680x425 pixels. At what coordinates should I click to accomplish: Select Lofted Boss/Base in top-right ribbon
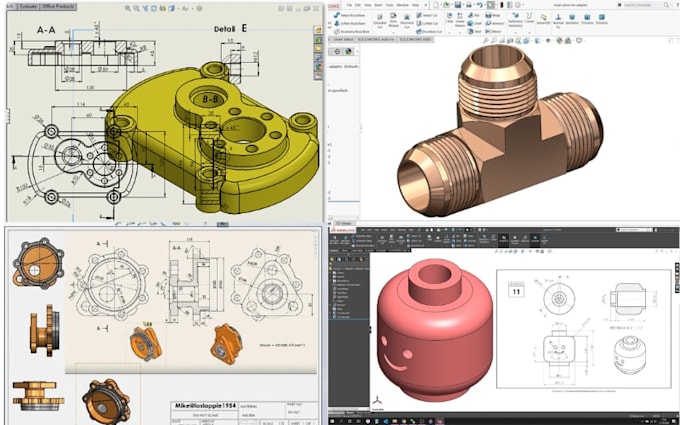pyautogui.click(x=350, y=23)
